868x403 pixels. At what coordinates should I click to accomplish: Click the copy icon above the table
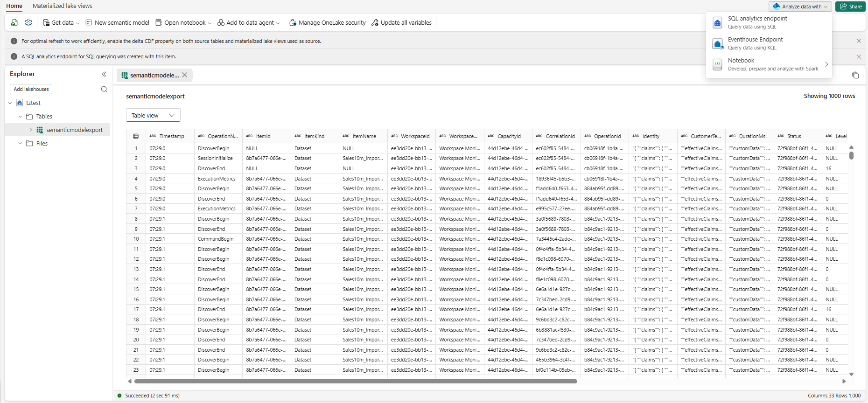(x=855, y=75)
